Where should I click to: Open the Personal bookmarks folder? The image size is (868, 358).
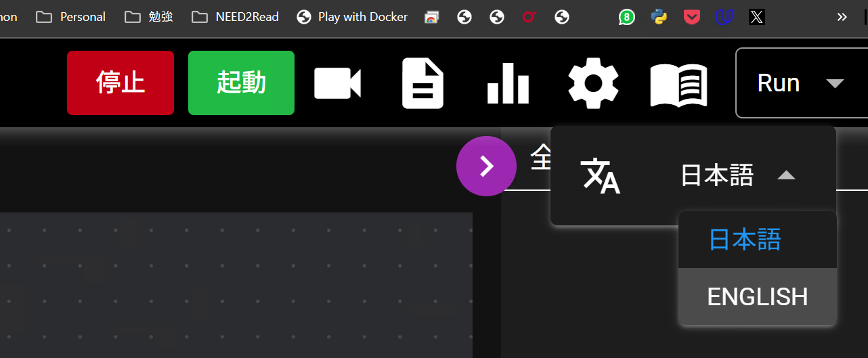pos(71,17)
